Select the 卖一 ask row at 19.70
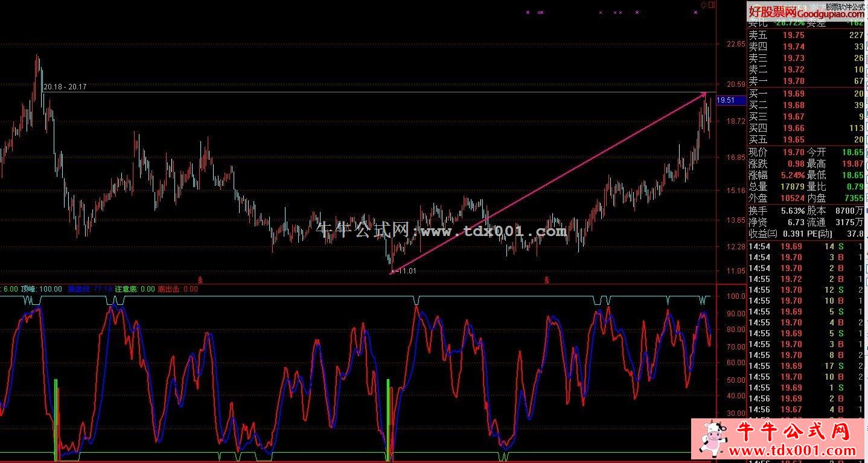This screenshot has height=463, width=868. pyautogui.click(x=806, y=81)
